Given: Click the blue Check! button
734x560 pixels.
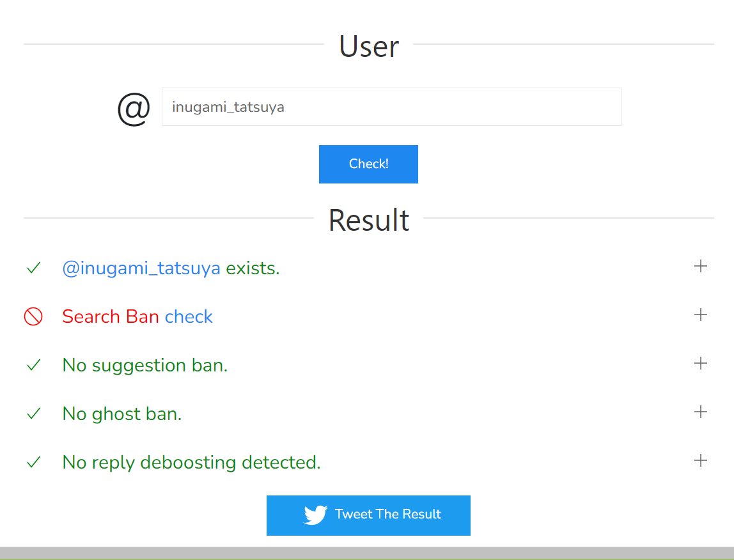Looking at the screenshot, I should click(x=368, y=164).
